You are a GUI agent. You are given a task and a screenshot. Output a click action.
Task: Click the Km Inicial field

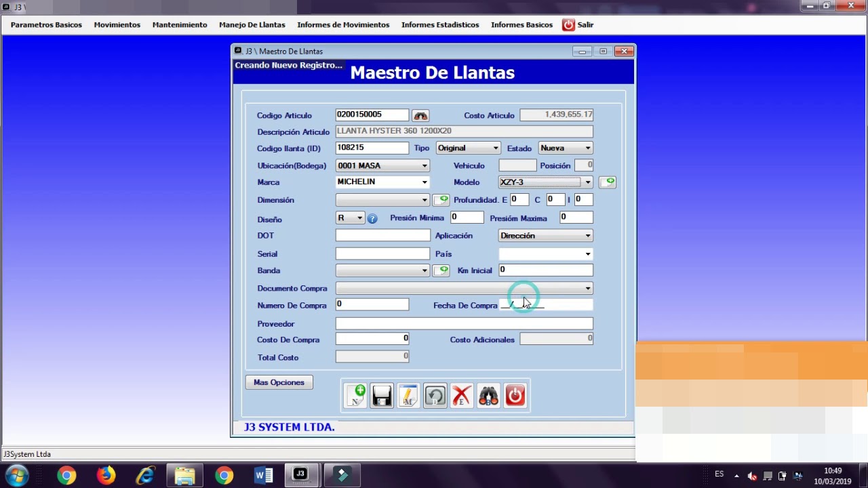pos(546,270)
